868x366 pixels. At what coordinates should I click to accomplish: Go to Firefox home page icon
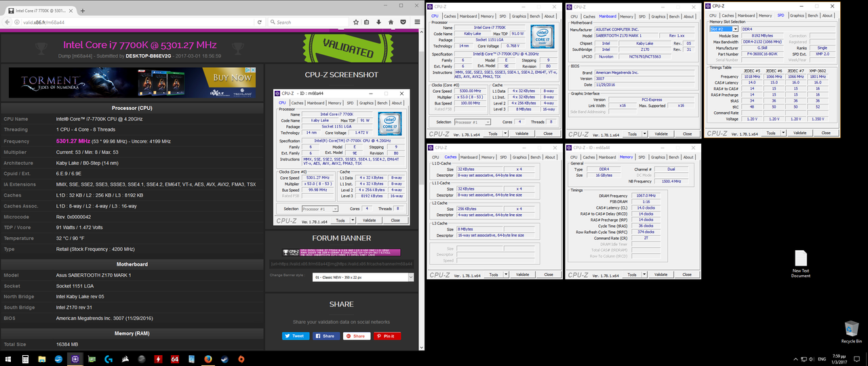point(392,22)
